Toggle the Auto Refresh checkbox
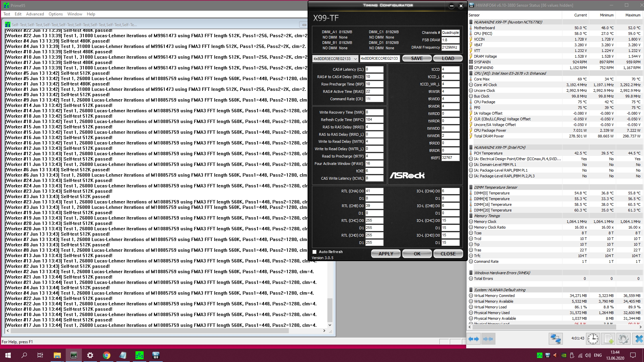The image size is (644, 362). click(315, 252)
